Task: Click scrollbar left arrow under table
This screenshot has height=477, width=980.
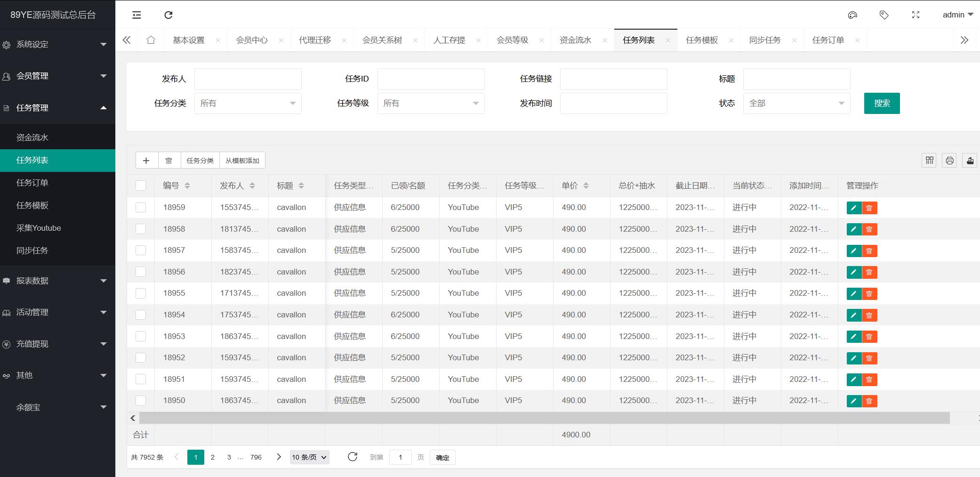Action: [133, 418]
